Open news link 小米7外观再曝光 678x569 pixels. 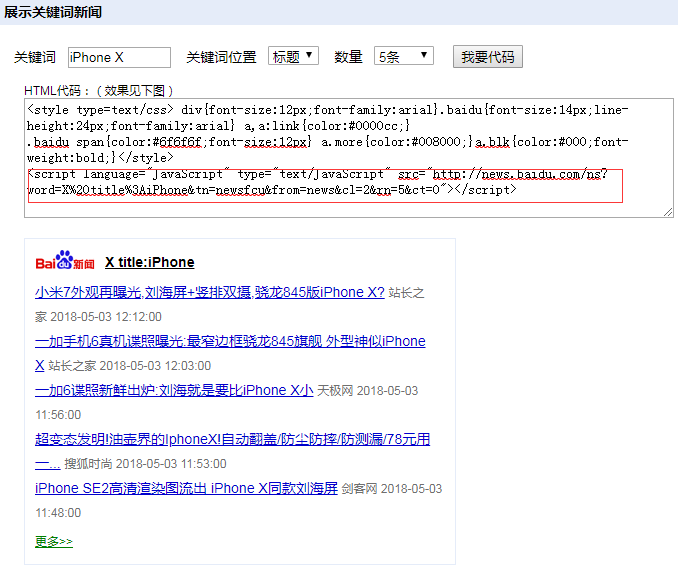click(x=209, y=292)
